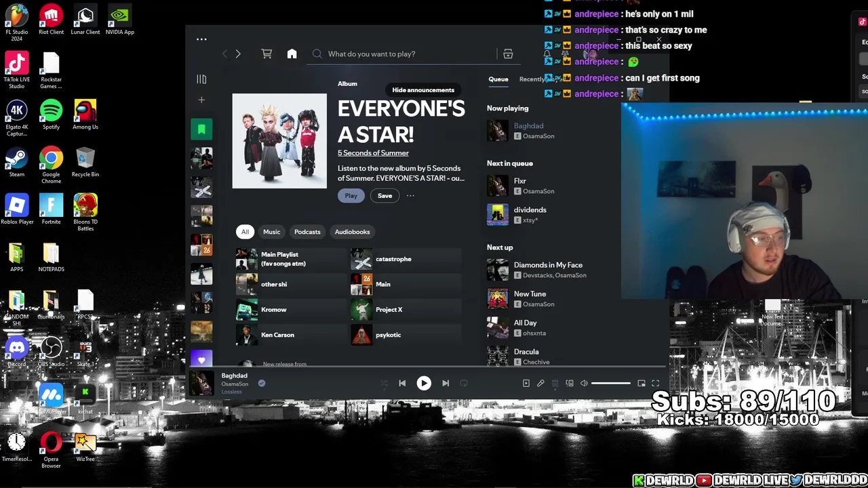The height and width of the screenshot is (488, 868).
Task: Open Connect to a device icon
Action: pos(570,384)
